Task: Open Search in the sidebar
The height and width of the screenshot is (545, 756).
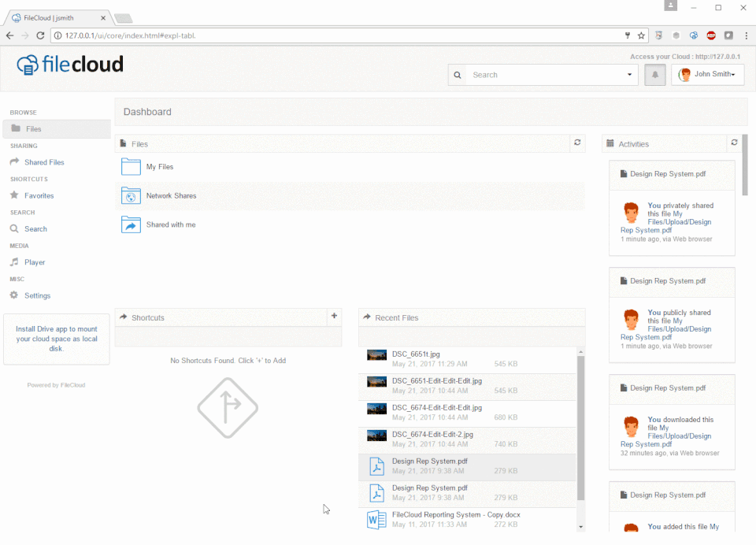Action: [35, 228]
